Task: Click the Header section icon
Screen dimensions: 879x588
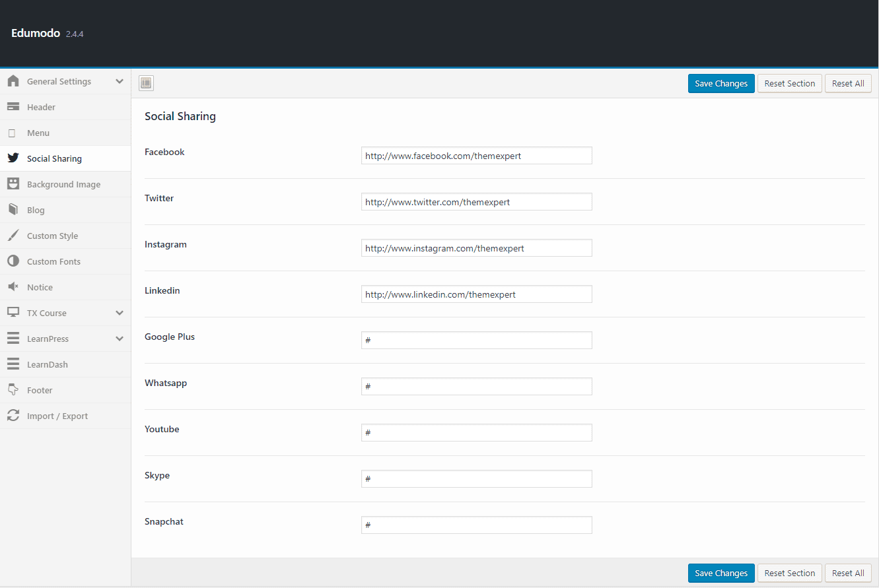Action: [13, 107]
